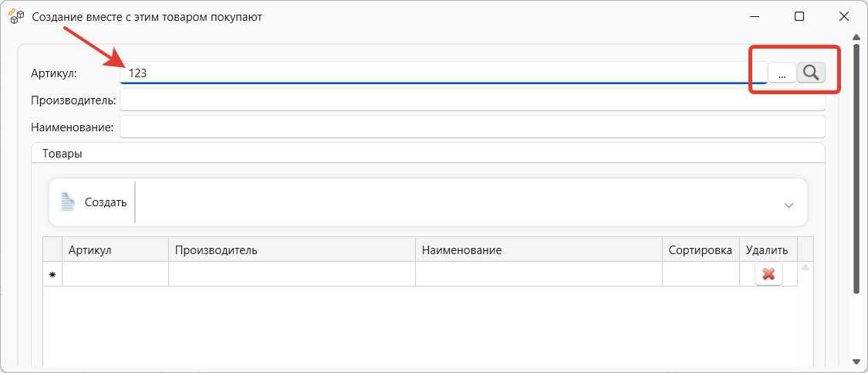Select the new-row asterisk row header
Viewport: 868px width, 373px height.
(x=52, y=274)
